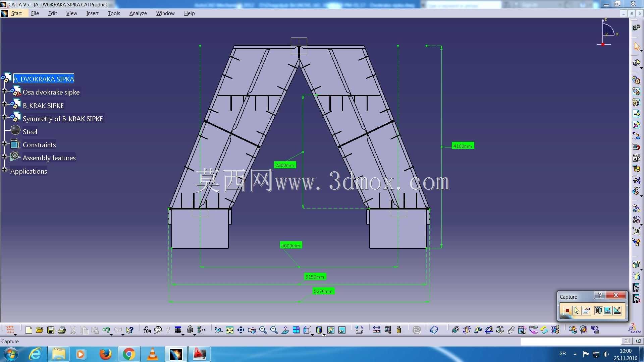Expand Symmetry of B_KRAK SIPKE node
644x362 pixels.
4,117
